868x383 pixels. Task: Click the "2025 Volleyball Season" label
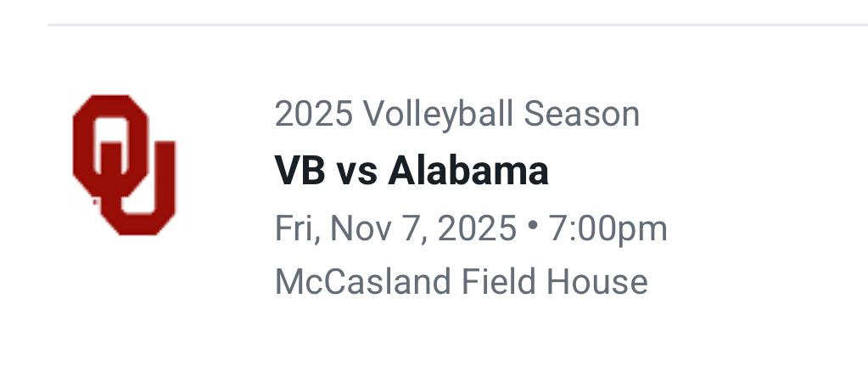pyautogui.click(x=456, y=114)
